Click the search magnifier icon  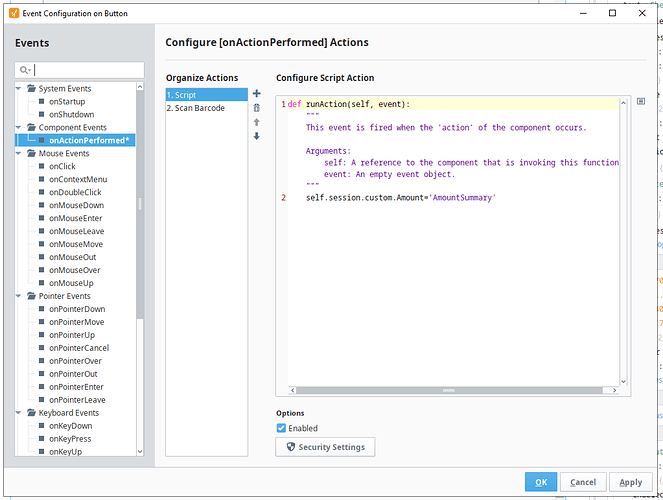pyautogui.click(x=24, y=70)
